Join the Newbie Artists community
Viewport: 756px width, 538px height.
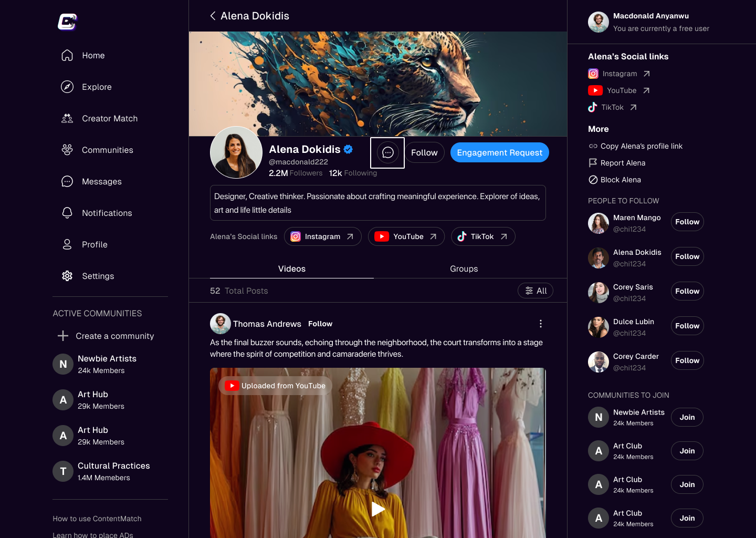687,417
